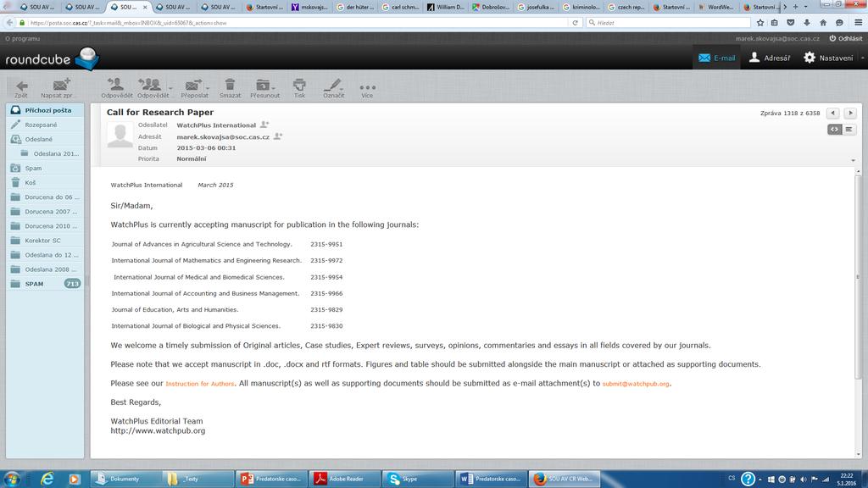Open the Rozepsané drafts folder
The width and height of the screenshot is (868, 488).
[x=45, y=125]
